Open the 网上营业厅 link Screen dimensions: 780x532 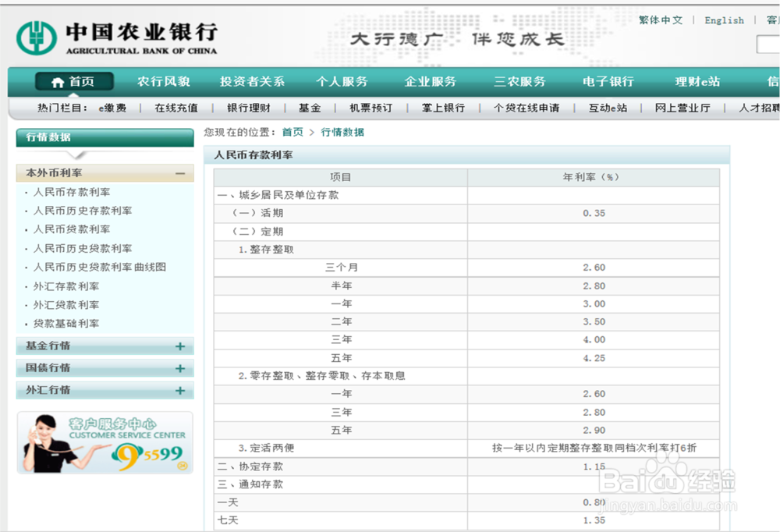coord(682,108)
